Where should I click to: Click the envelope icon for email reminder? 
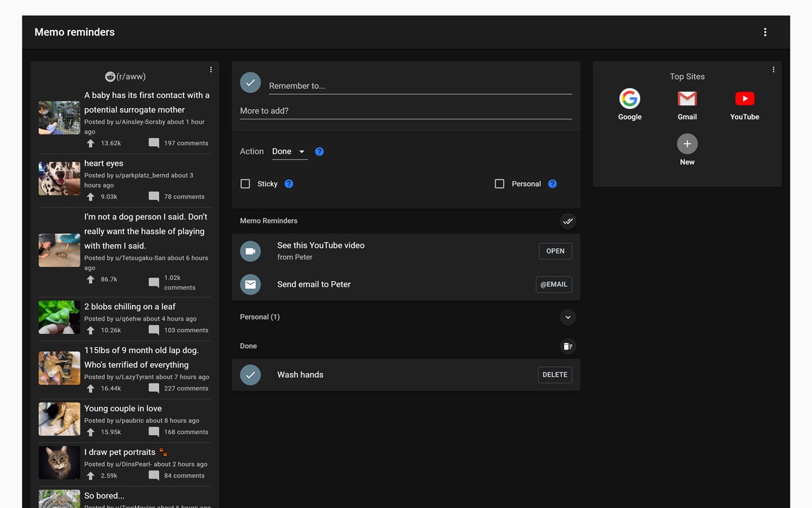coord(251,284)
